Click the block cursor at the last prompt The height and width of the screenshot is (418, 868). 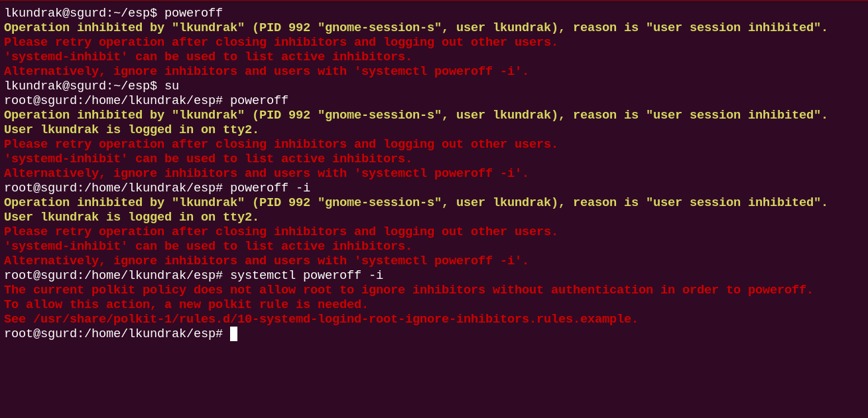tap(233, 334)
